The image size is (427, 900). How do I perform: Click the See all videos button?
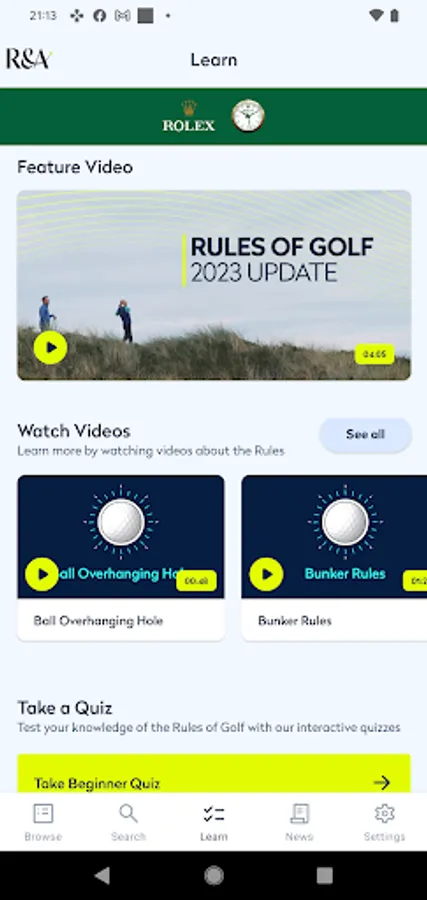coord(365,435)
